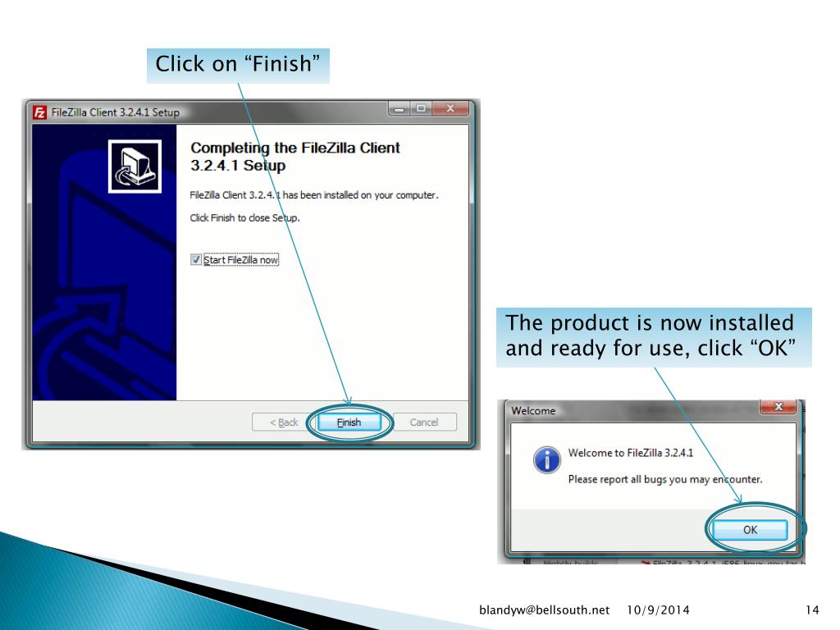Click text "Click Finish to close Setup."

point(244,218)
